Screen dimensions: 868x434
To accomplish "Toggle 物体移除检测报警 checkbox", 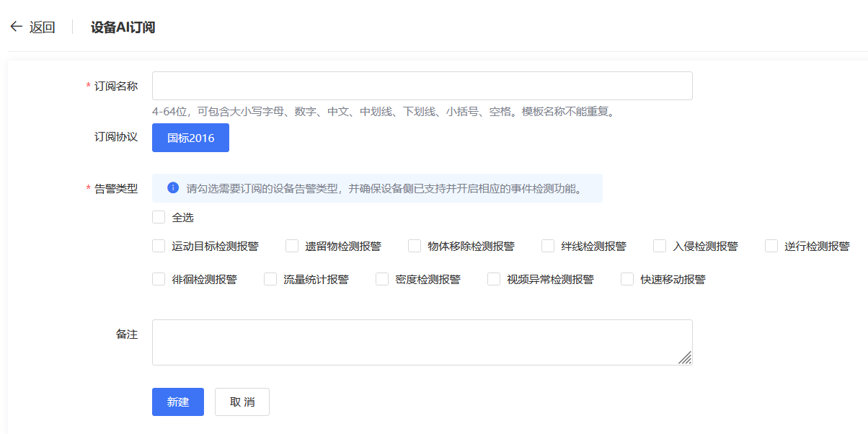I will point(415,246).
